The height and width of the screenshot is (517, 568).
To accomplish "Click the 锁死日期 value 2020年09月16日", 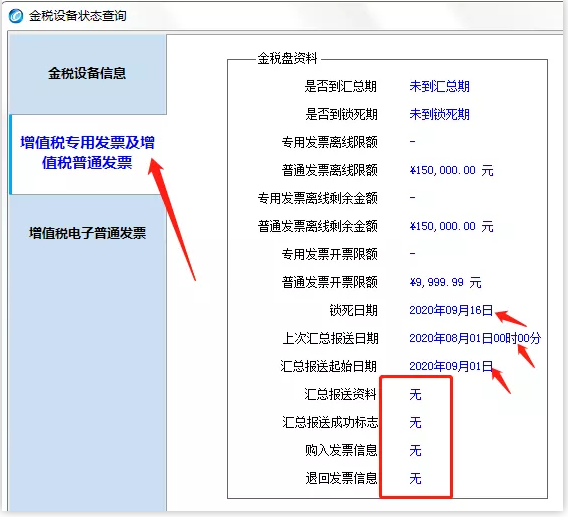I will pyautogui.click(x=451, y=310).
